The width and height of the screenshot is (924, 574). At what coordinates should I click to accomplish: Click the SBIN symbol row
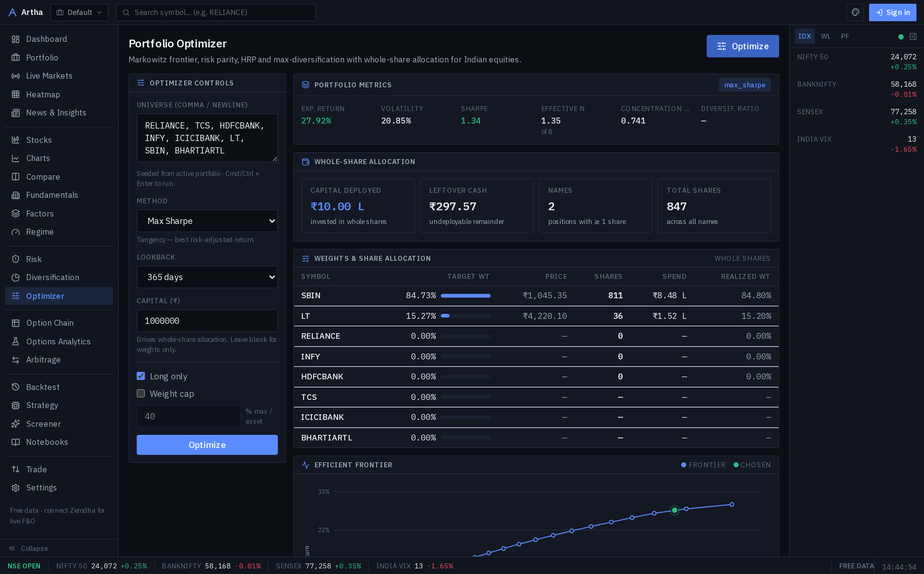tap(536, 296)
